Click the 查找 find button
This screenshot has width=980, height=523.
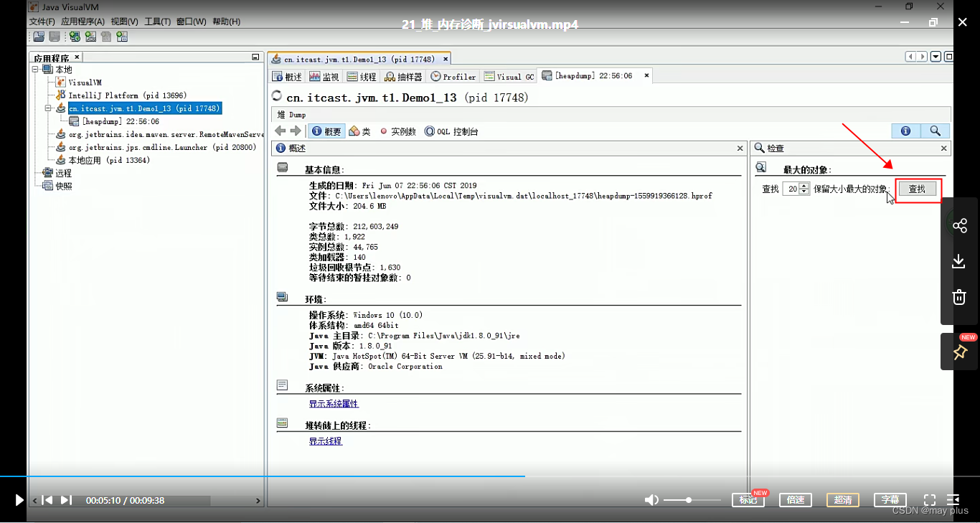coord(918,189)
